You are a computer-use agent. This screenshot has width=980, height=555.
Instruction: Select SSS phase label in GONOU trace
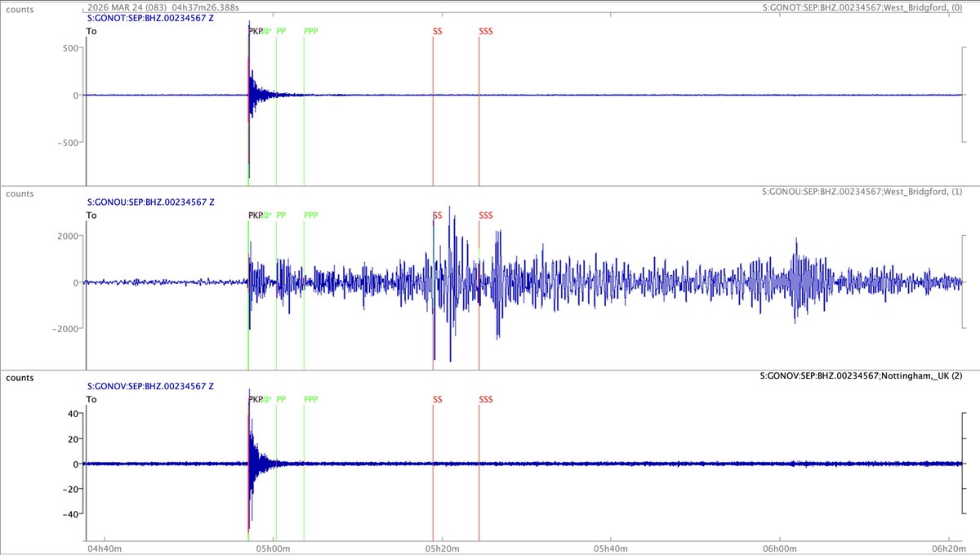pyautogui.click(x=487, y=215)
